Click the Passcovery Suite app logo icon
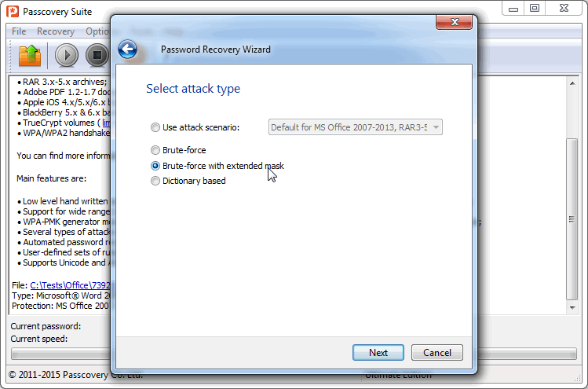The width and height of the screenshot is (588, 389). pos(13,11)
